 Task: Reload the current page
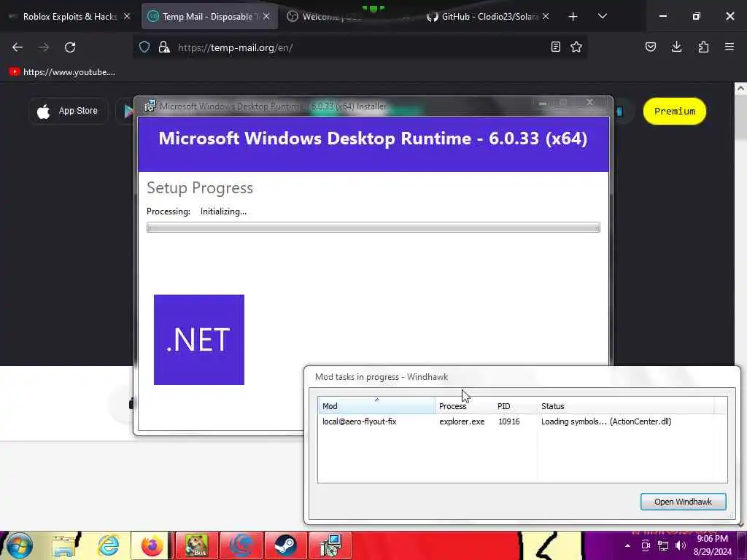70,47
